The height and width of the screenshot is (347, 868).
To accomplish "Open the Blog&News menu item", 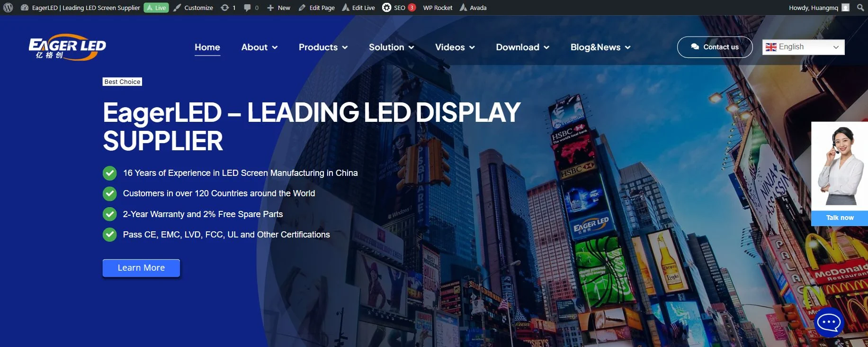I will [595, 47].
